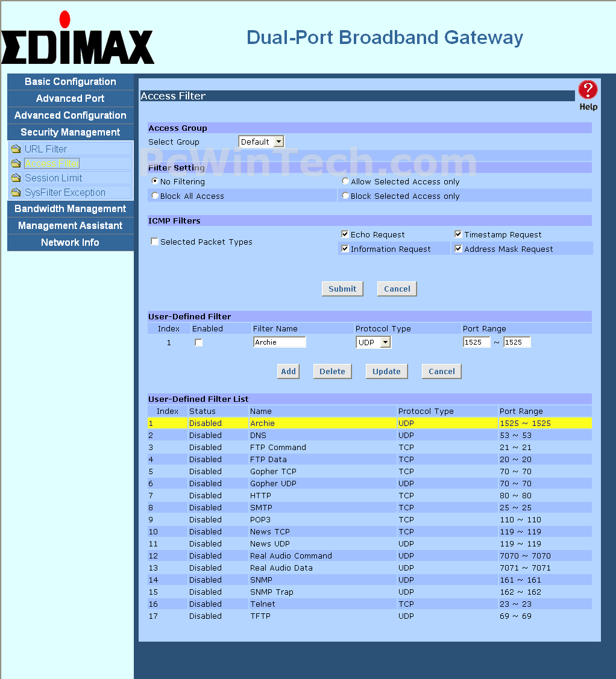Select the News UDP filter row
616x679 pixels.
click(369, 544)
